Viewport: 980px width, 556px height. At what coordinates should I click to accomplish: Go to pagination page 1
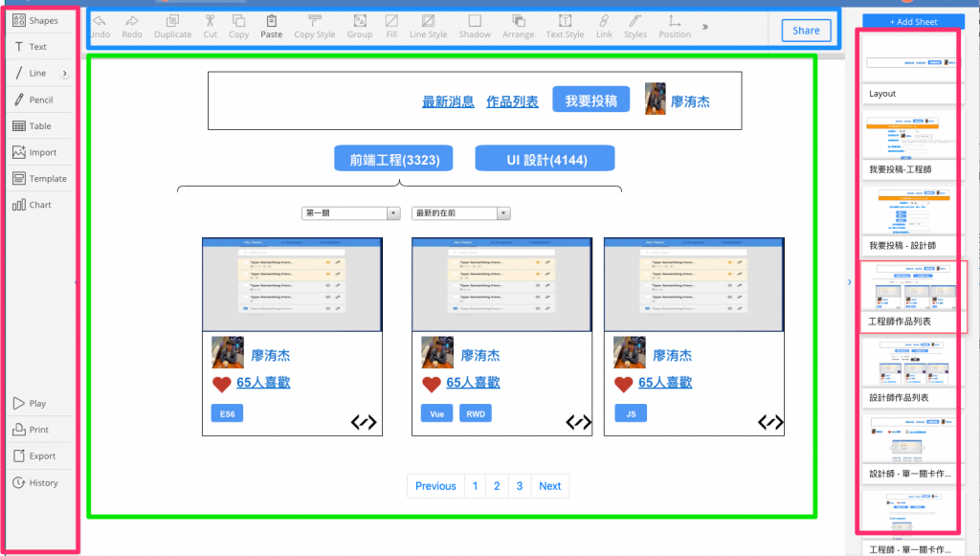[x=475, y=486]
